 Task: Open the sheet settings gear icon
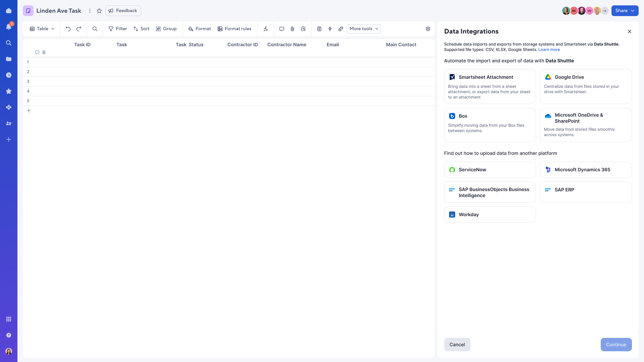(x=428, y=29)
